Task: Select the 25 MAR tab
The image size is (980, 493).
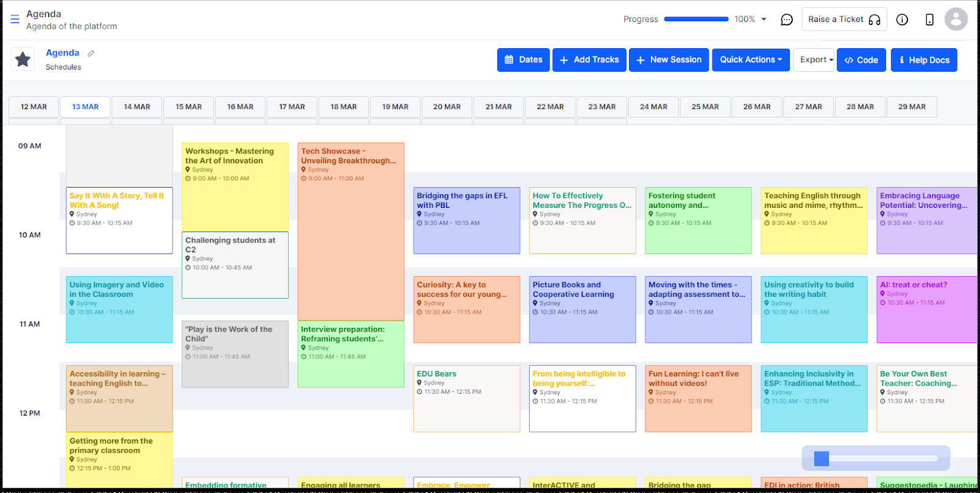Action: tap(705, 107)
